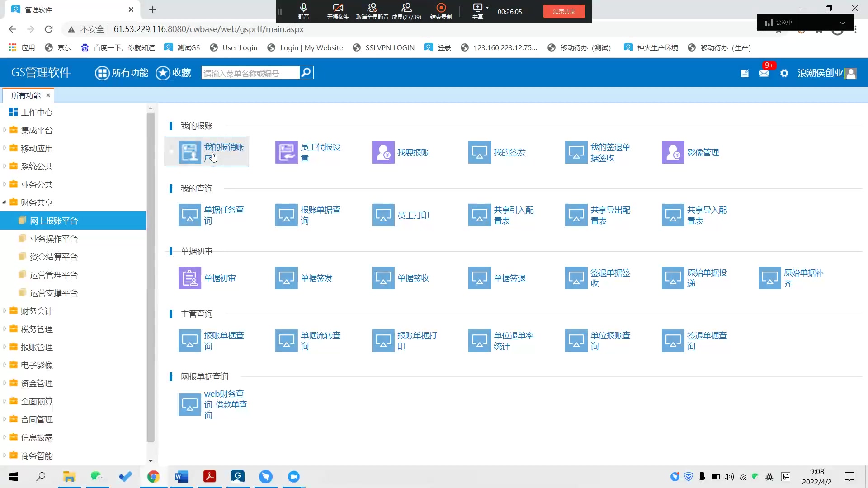Screen dimensions: 868x488
Task: Expand the 报账管理 tree node
Action: (5, 347)
